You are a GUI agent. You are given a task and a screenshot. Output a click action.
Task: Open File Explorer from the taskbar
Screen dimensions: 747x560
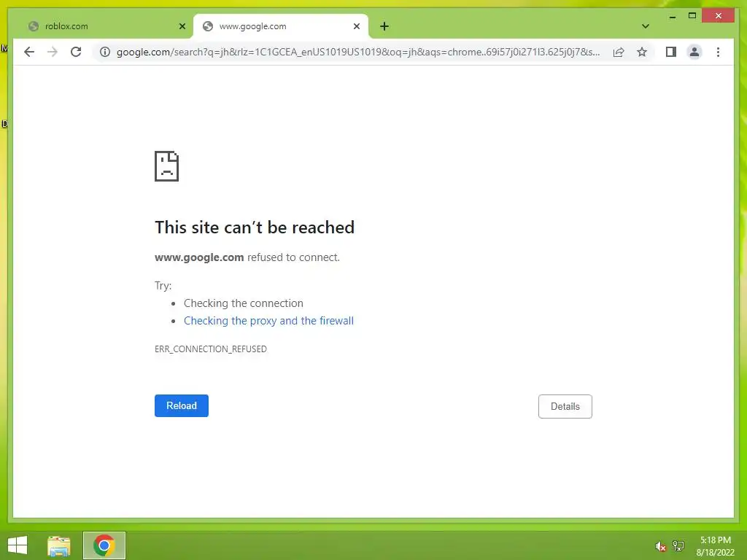click(x=58, y=545)
